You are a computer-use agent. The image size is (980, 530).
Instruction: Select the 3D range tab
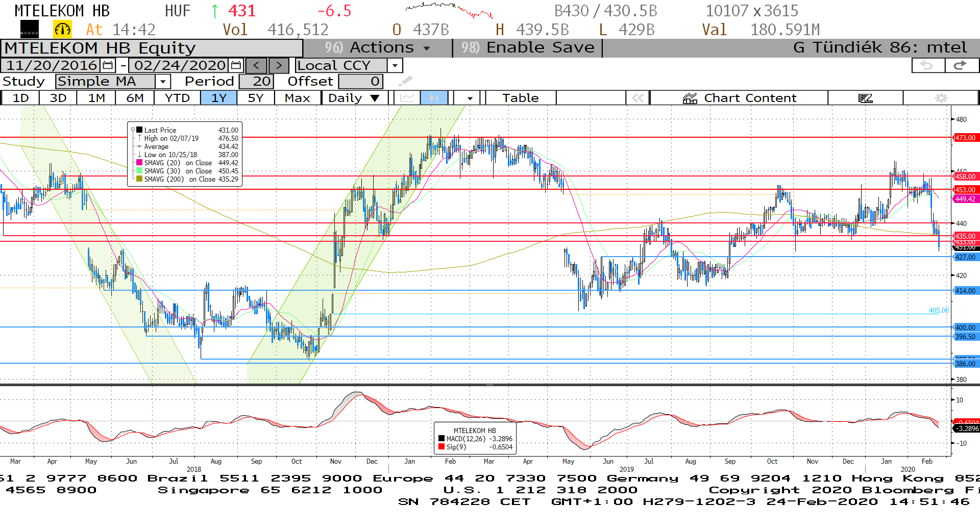58,98
